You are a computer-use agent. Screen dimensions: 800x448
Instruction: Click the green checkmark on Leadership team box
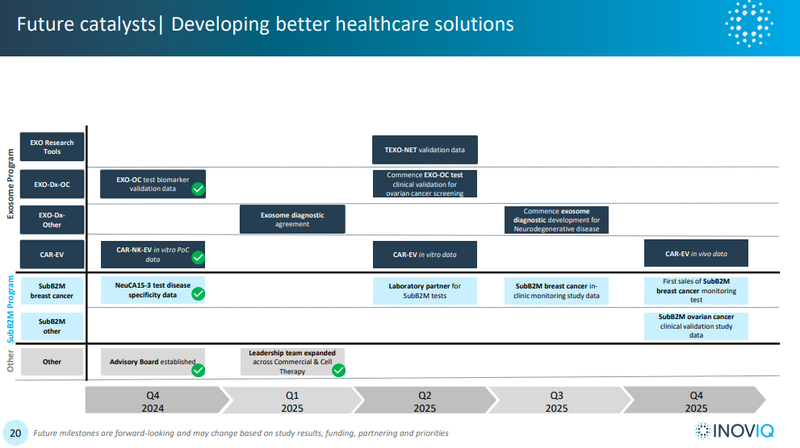(339, 370)
